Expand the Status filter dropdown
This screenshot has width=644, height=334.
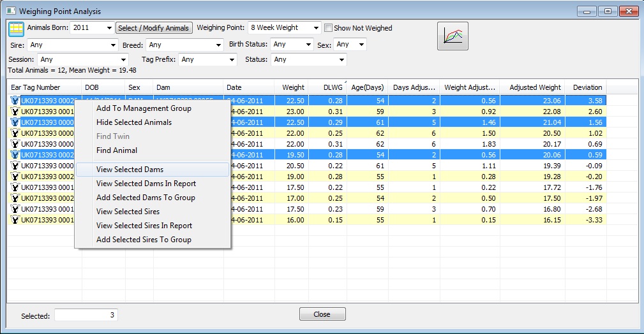click(x=341, y=59)
